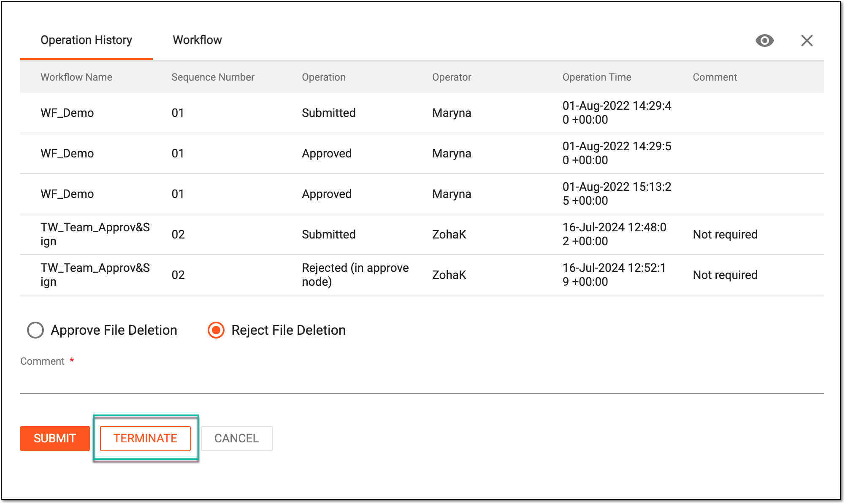Open the Operation History tab
The height and width of the screenshot is (504, 845).
click(86, 40)
